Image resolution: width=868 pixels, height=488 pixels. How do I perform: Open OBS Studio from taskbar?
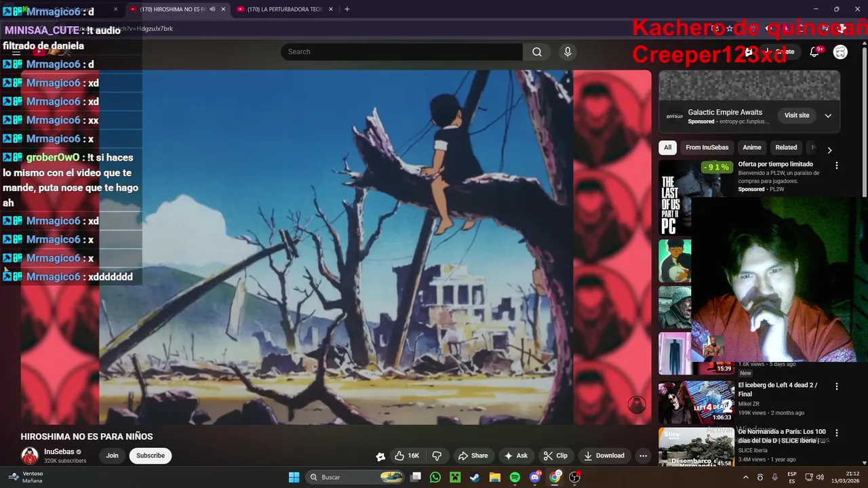pos(574,477)
